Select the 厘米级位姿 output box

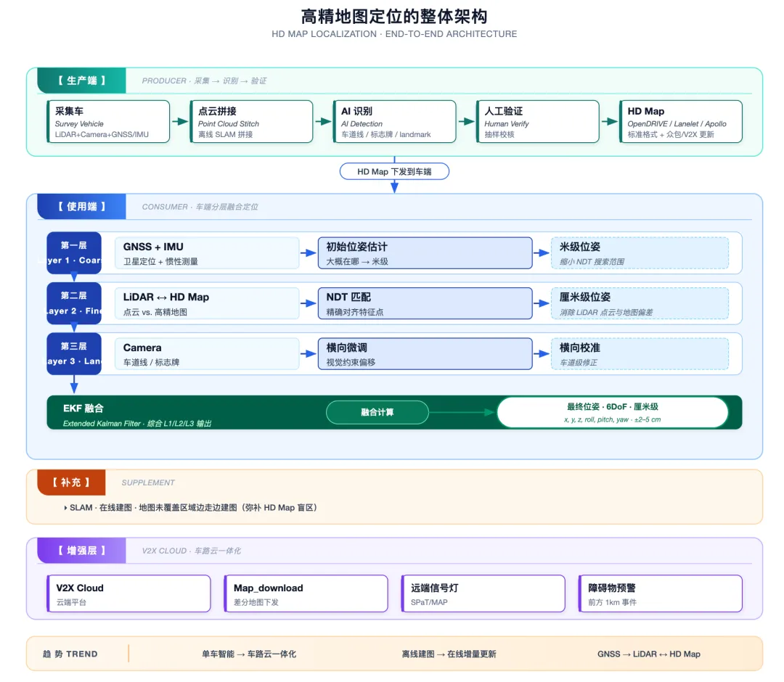640,304
